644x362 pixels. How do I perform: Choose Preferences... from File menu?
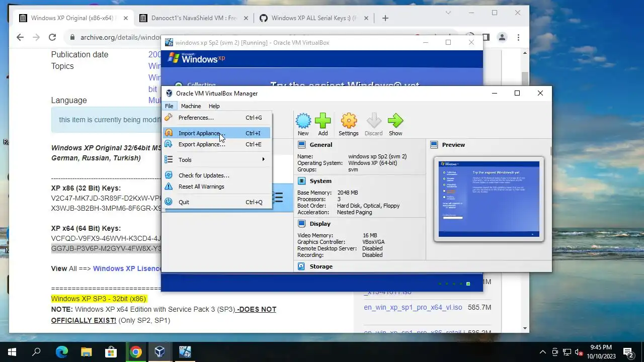click(x=217, y=118)
